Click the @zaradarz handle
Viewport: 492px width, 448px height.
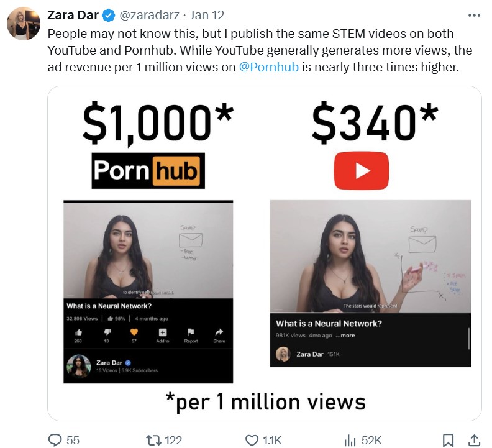[149, 15]
